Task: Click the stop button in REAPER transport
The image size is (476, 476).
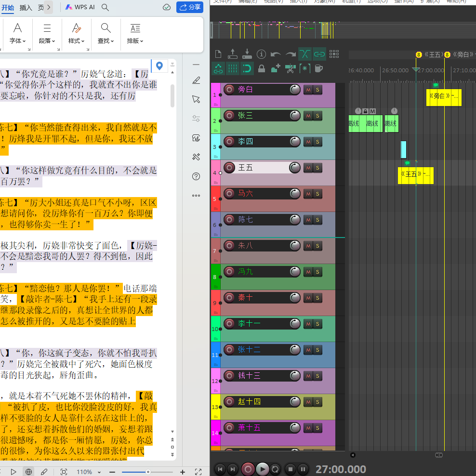Action: coord(290,469)
